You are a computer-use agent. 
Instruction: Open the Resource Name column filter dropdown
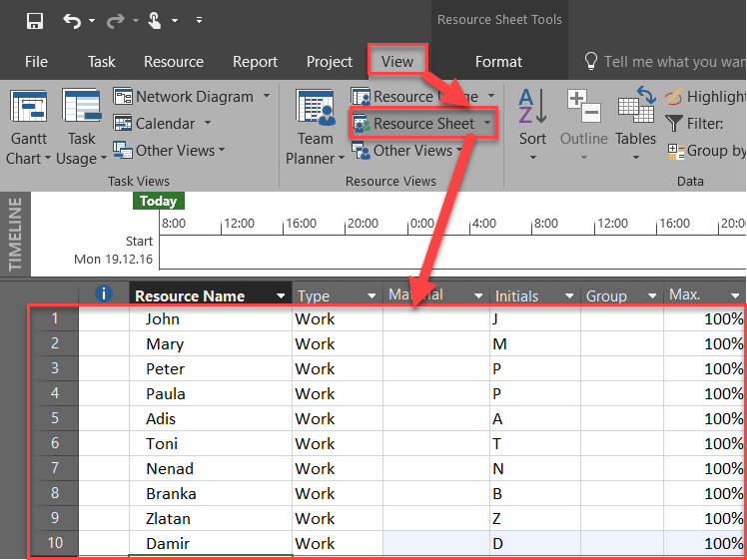point(279,296)
